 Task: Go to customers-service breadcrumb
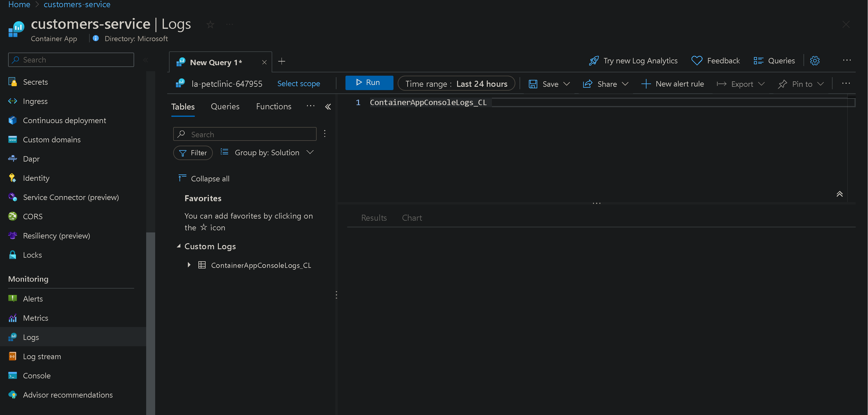click(77, 5)
